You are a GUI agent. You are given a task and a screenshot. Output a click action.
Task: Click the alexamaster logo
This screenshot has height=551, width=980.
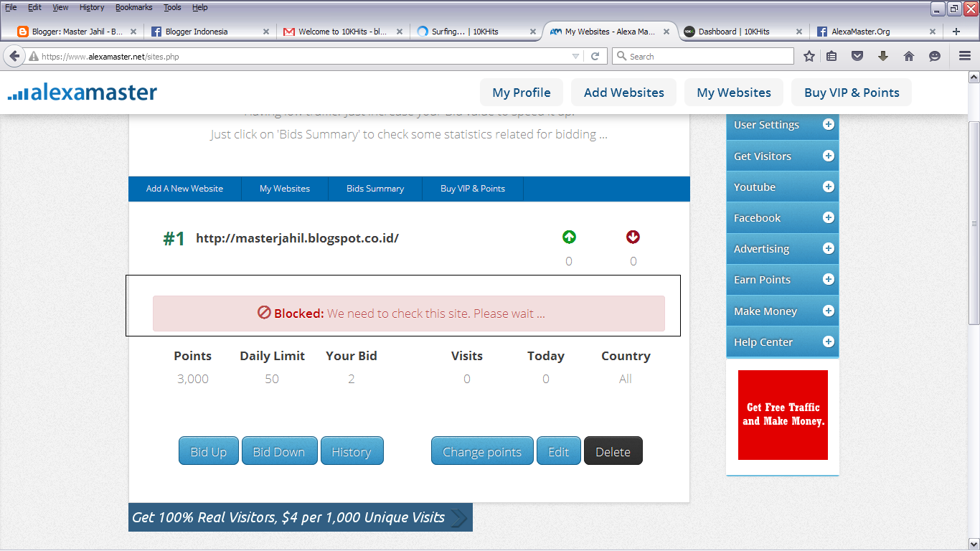[x=82, y=93]
